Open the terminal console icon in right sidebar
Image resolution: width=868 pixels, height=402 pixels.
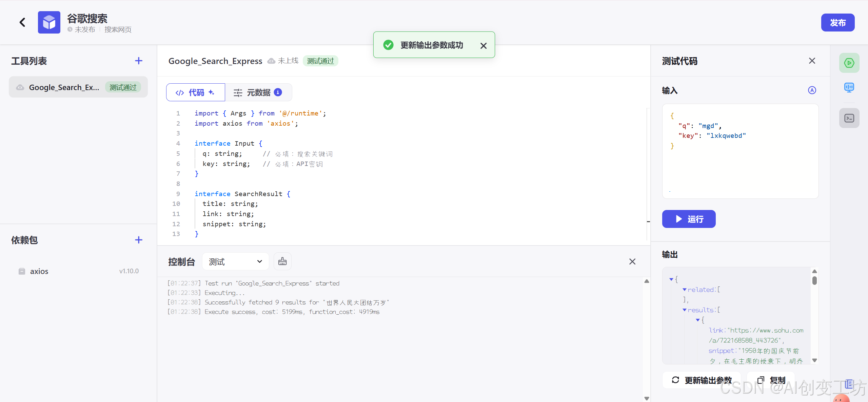coord(849,118)
